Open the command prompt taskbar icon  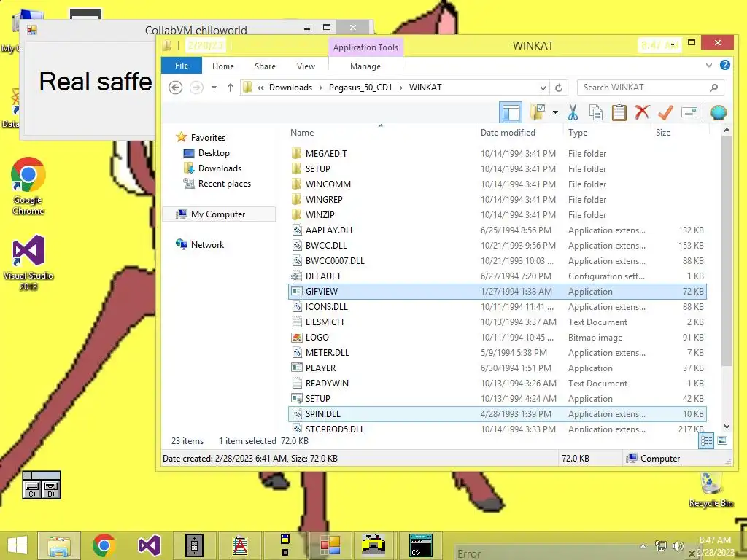click(x=421, y=545)
